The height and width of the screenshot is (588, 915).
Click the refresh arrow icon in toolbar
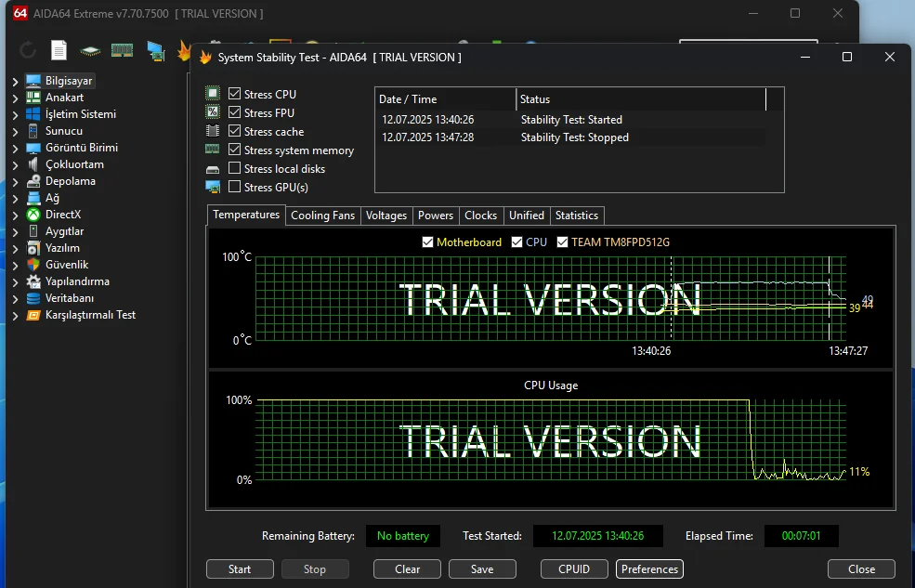pos(28,50)
